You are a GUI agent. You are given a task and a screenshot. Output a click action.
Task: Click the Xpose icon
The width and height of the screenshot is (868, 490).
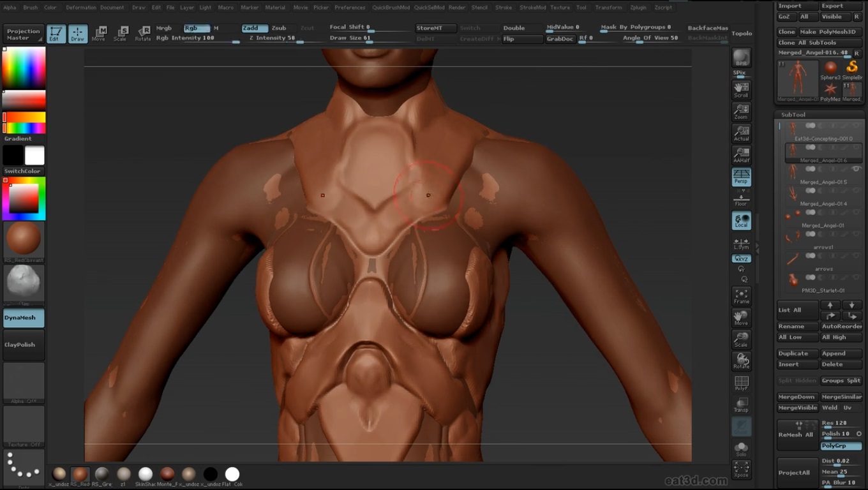741,469
